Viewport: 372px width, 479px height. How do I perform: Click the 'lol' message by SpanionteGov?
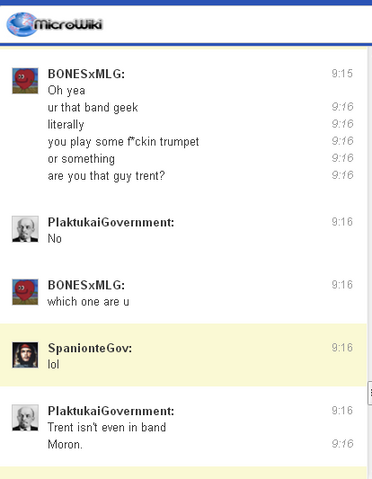(x=53, y=364)
